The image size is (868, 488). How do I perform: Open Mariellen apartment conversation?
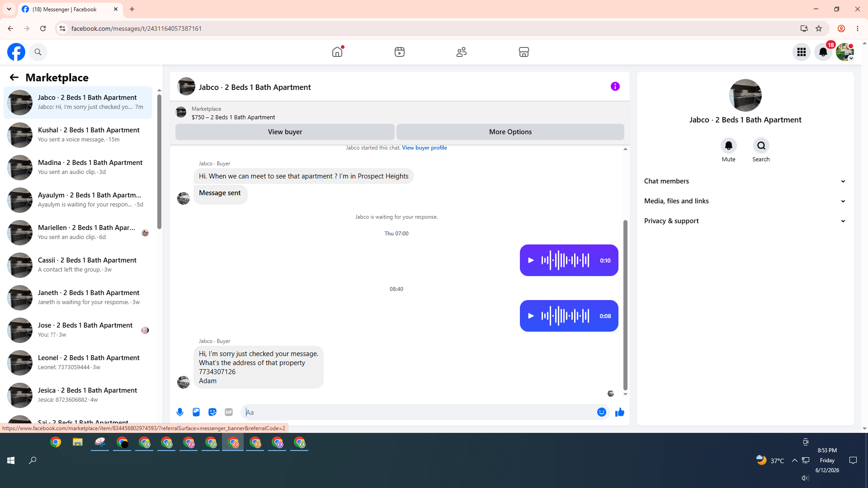pos(78,233)
